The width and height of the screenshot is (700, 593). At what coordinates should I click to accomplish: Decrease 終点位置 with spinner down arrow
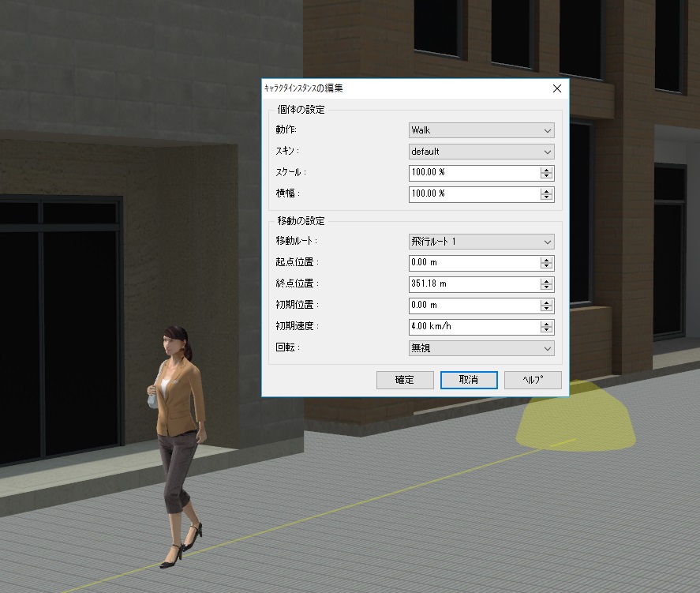546,287
